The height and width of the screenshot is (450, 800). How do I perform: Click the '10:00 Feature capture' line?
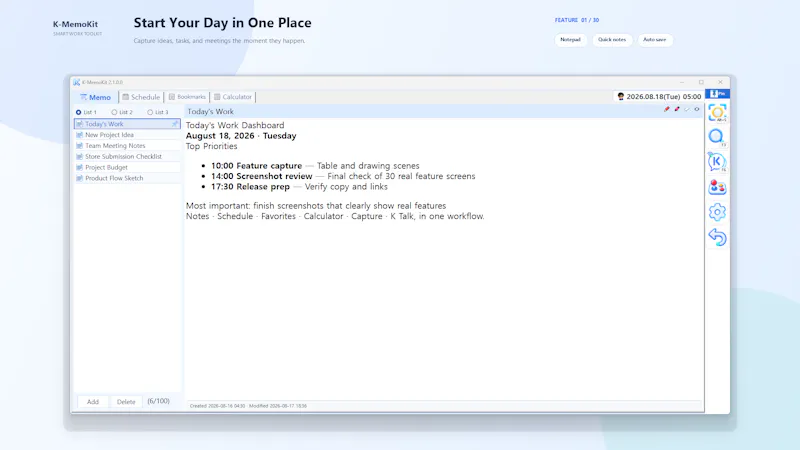click(x=315, y=166)
